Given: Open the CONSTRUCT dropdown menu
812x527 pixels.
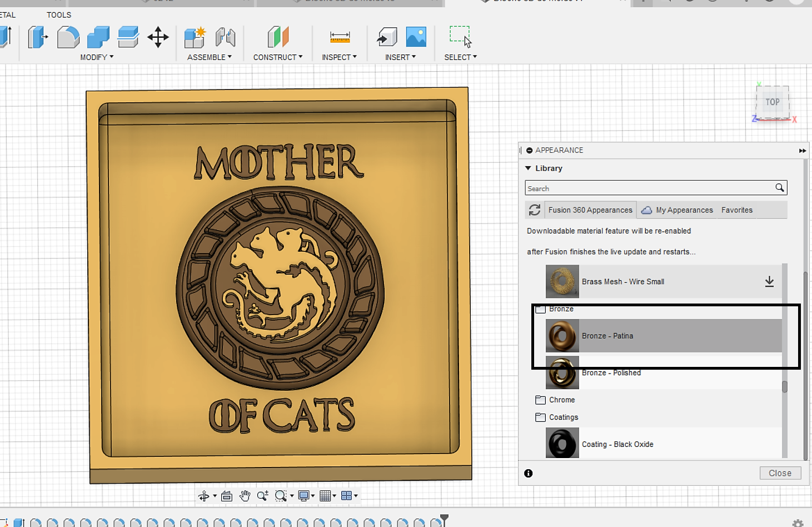Looking at the screenshot, I should (x=278, y=57).
